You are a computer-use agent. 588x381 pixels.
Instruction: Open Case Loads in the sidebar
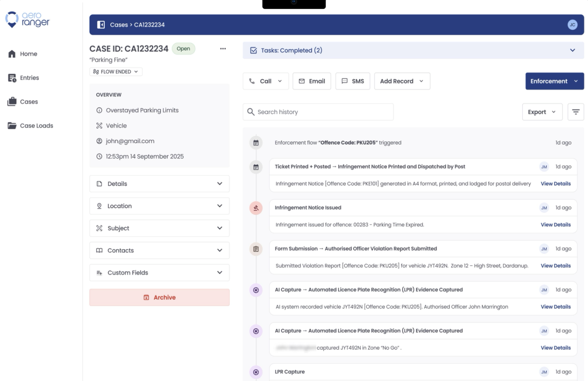click(x=30, y=126)
